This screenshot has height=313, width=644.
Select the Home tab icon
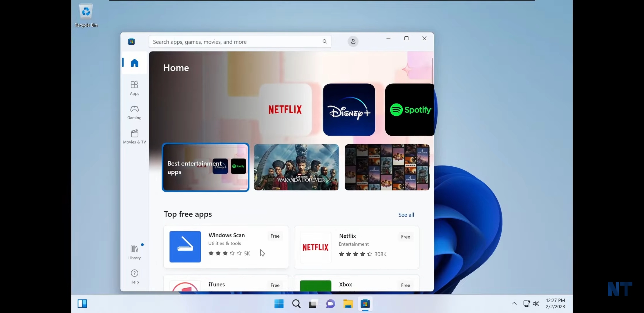[134, 63]
